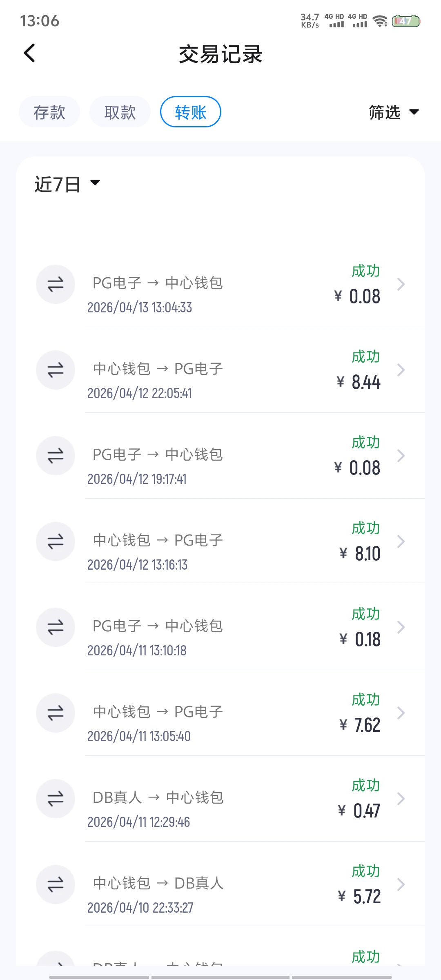Tap the Wi-Fi status icon

click(x=380, y=21)
